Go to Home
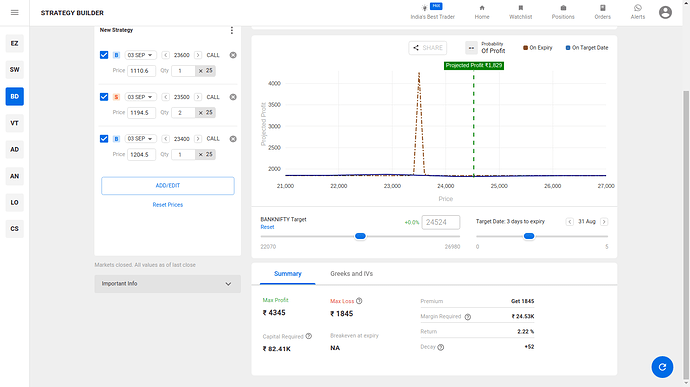The image size is (690, 387). 482,12
